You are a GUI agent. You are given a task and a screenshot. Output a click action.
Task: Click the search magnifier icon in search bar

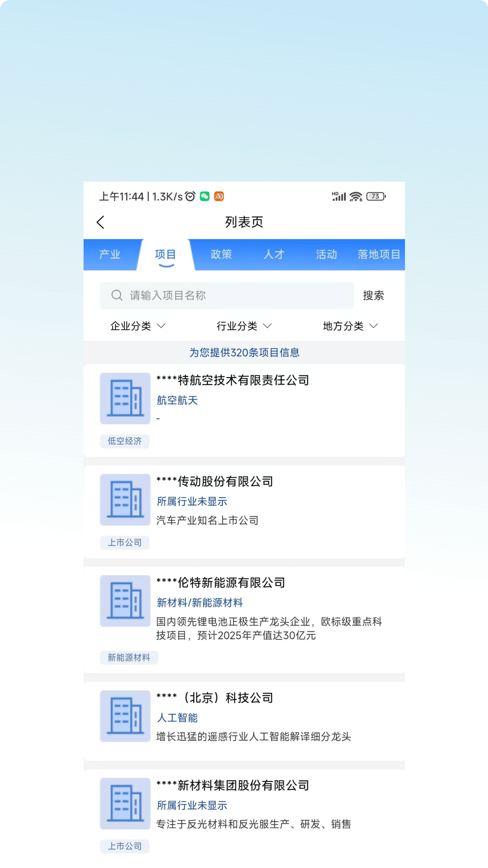(117, 295)
